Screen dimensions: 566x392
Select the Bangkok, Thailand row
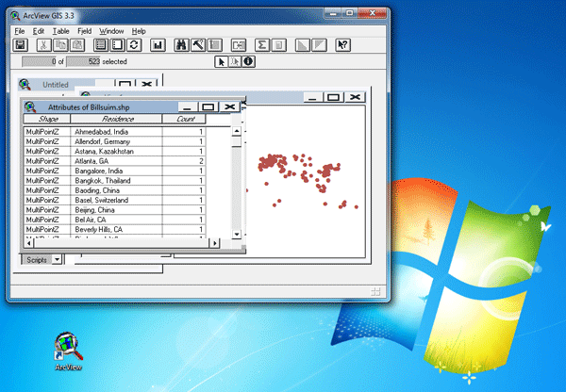tap(115, 180)
